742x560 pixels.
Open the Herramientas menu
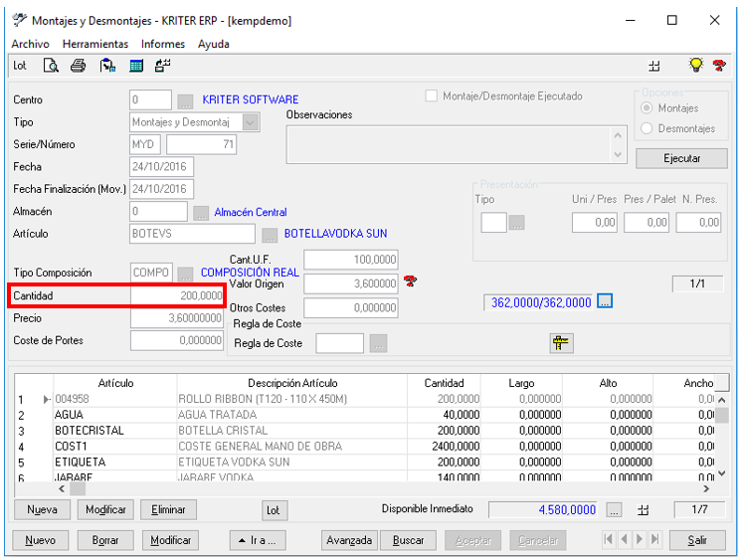pyautogui.click(x=95, y=44)
